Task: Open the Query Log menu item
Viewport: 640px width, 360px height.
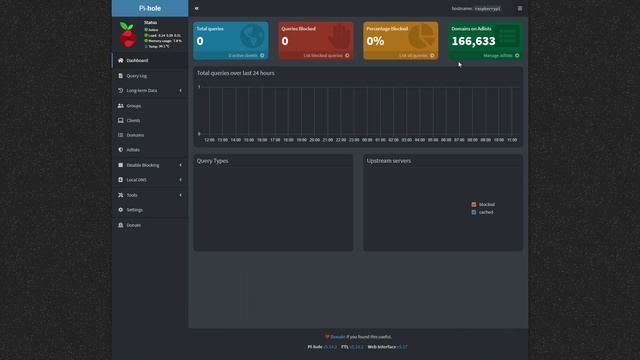Action: pyautogui.click(x=150, y=76)
